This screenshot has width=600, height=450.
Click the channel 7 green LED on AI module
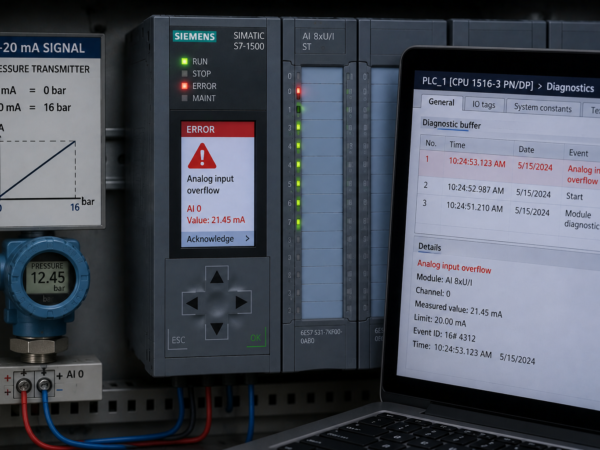[298, 222]
